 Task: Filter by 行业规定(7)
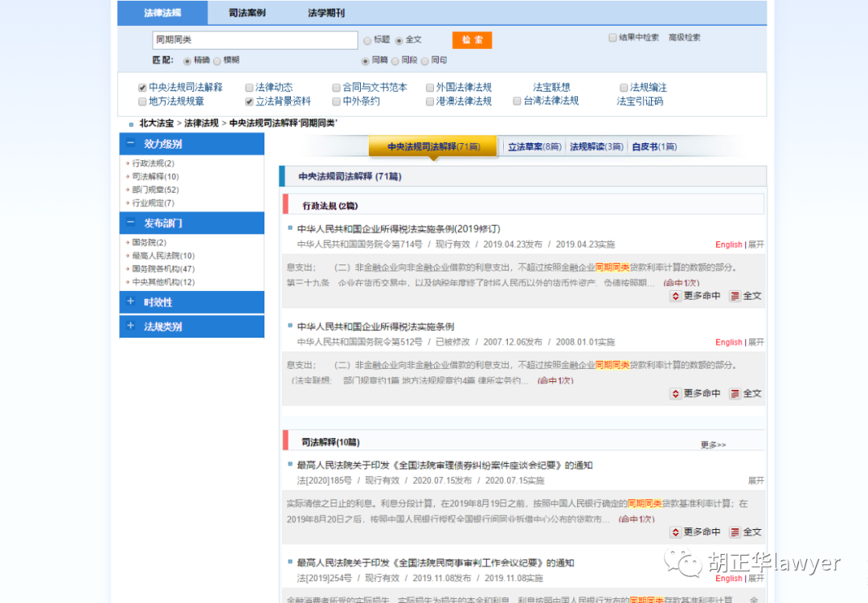(x=153, y=203)
